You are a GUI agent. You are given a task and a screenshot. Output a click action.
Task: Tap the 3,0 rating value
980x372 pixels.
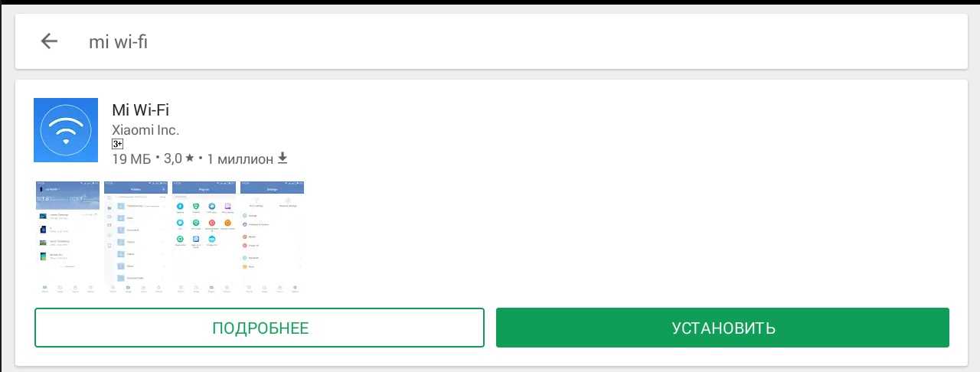tap(173, 158)
